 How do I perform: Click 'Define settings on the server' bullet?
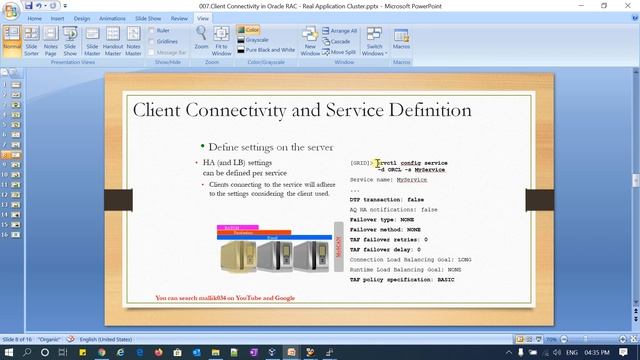point(271,147)
